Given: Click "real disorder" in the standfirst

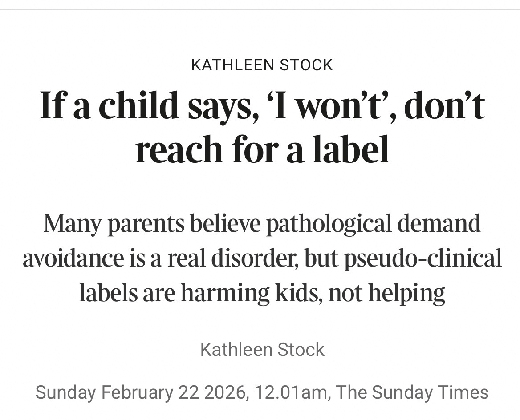Looking at the screenshot, I should pos(232,258).
